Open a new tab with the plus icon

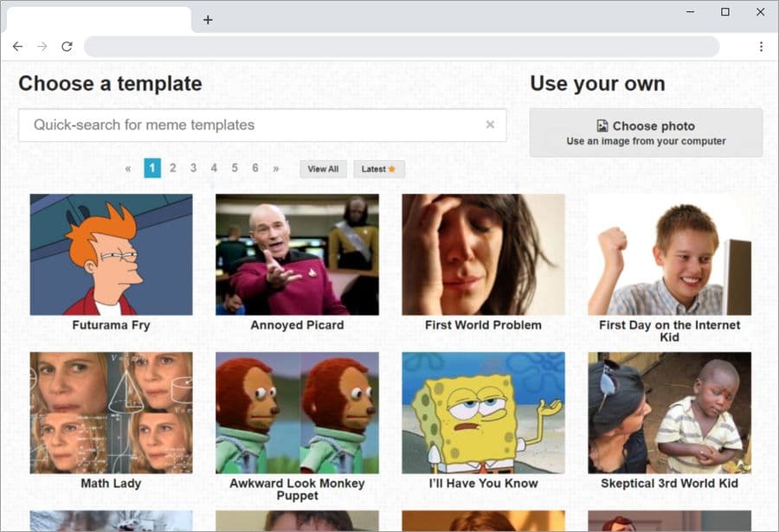click(x=208, y=20)
